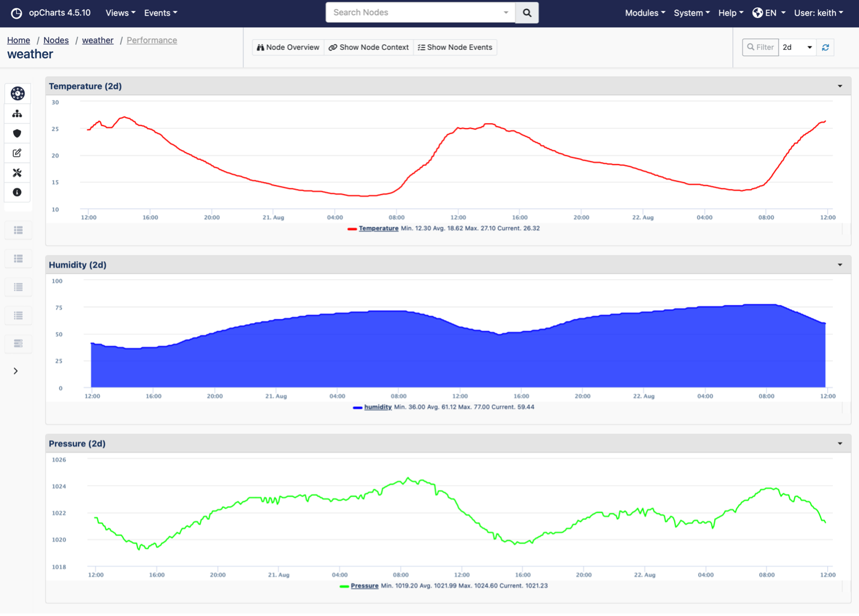Click the Humidity (2d) panel title

click(77, 265)
